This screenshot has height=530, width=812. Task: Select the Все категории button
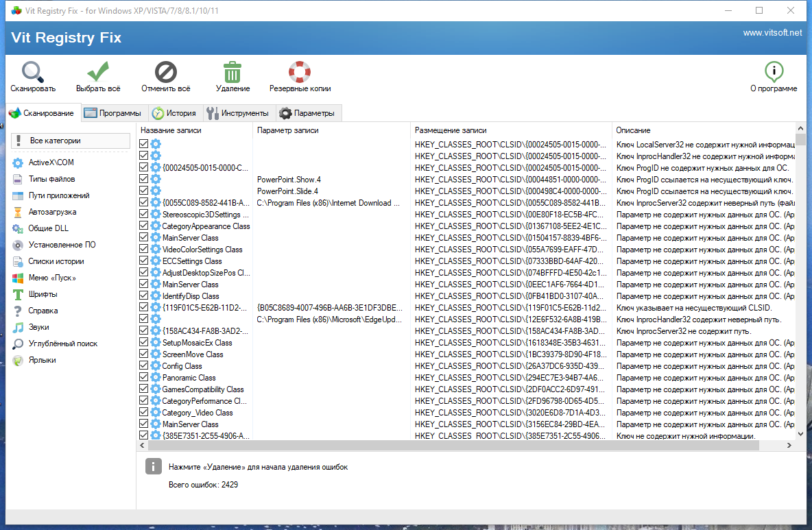[71, 141]
